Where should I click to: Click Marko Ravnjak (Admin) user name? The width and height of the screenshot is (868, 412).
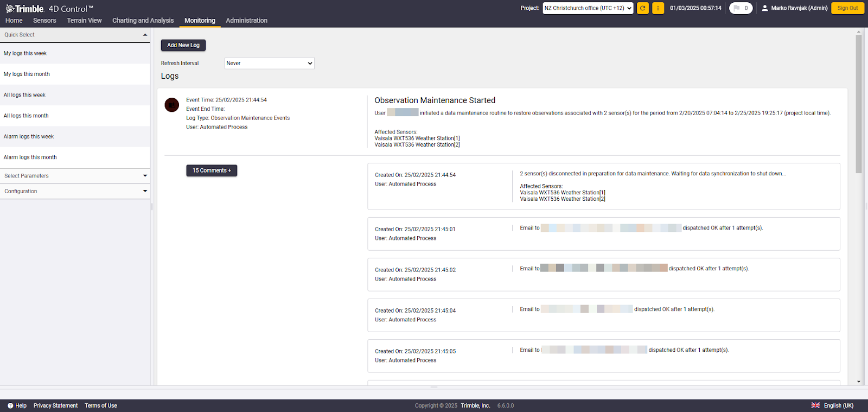tap(800, 8)
